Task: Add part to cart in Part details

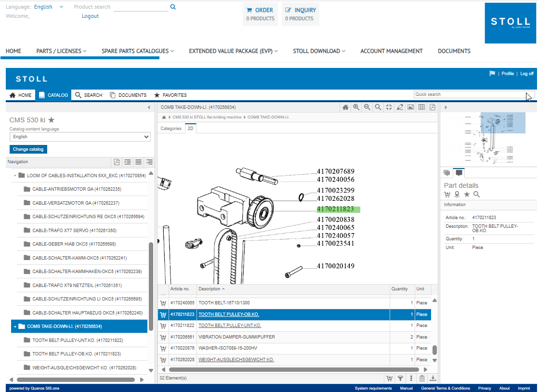Action: point(447,195)
